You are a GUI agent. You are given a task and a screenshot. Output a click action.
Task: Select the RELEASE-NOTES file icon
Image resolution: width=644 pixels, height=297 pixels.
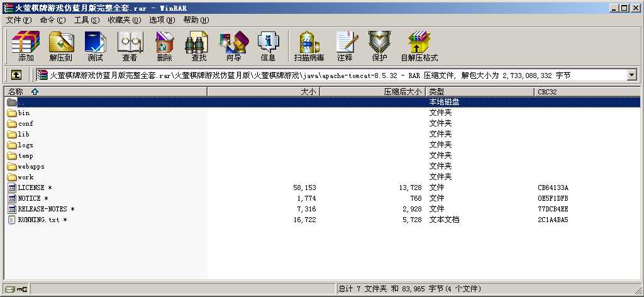pyautogui.click(x=12, y=209)
